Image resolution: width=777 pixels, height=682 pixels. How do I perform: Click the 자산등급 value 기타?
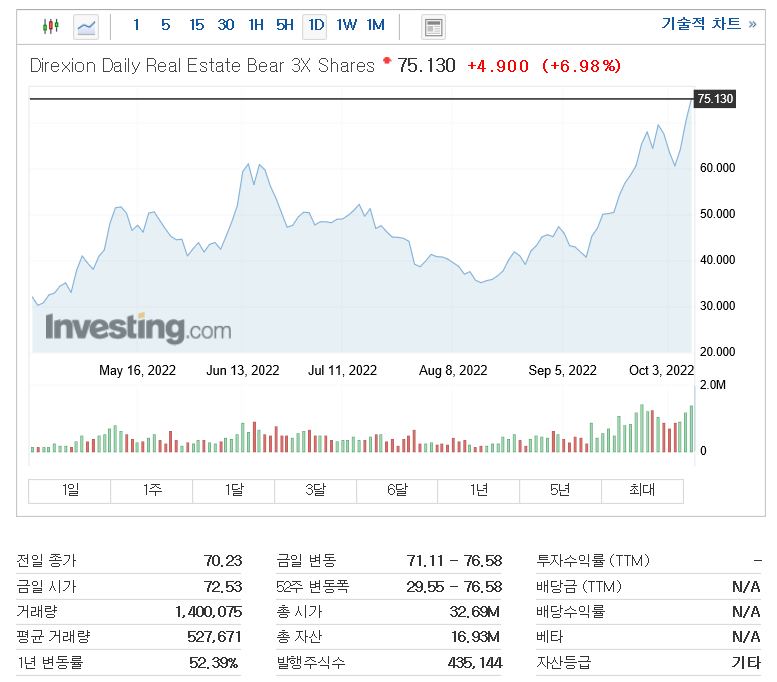click(746, 663)
